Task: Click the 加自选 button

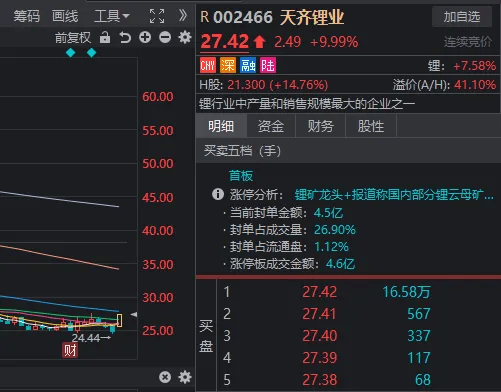Action: (462, 16)
